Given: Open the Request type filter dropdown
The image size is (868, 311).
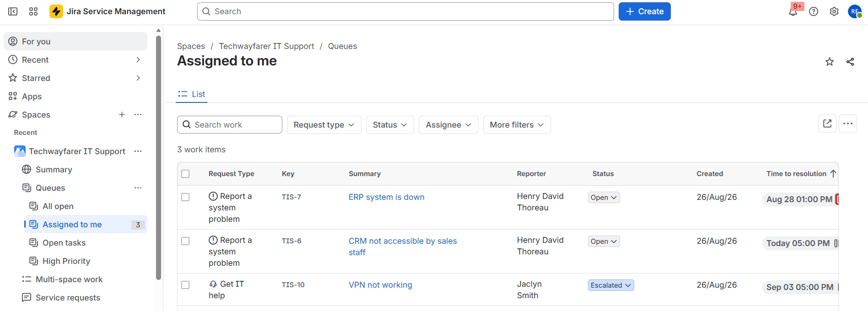Looking at the screenshot, I should click(x=324, y=125).
